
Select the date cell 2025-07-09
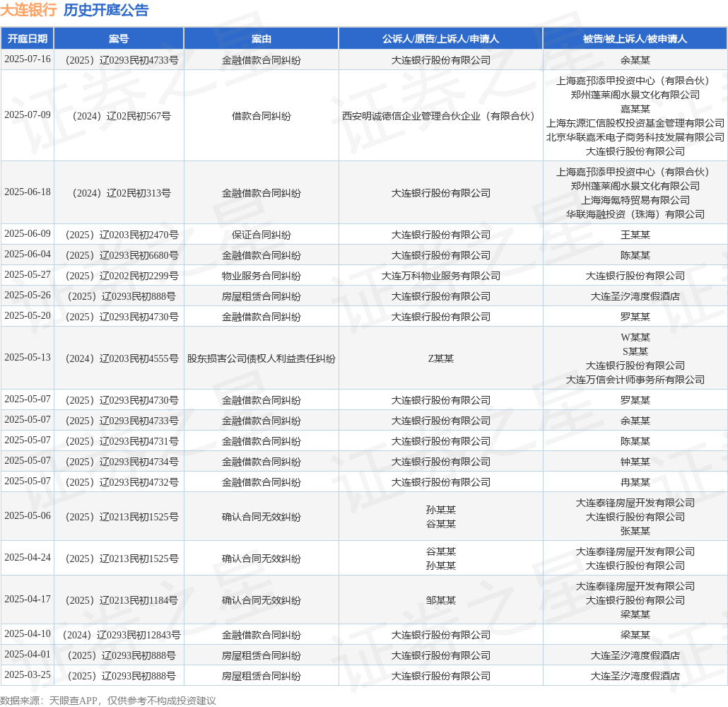[28, 115]
